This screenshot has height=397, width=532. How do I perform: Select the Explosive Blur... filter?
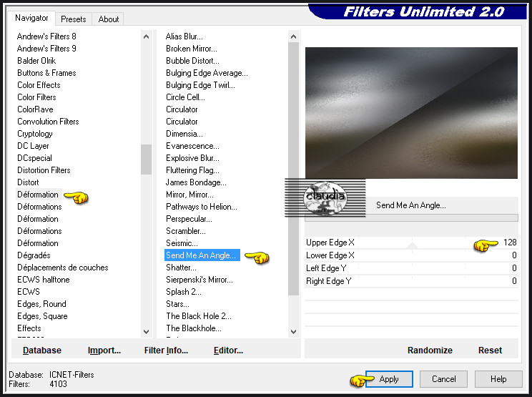[x=192, y=158]
